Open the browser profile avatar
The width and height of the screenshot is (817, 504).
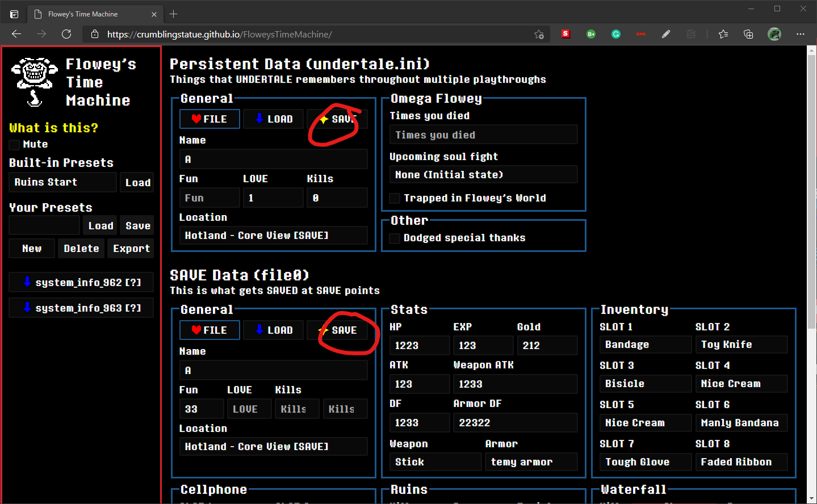[774, 34]
